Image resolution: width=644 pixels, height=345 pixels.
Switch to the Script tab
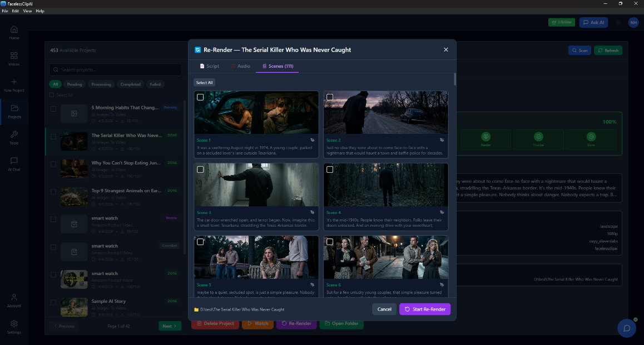coord(210,66)
